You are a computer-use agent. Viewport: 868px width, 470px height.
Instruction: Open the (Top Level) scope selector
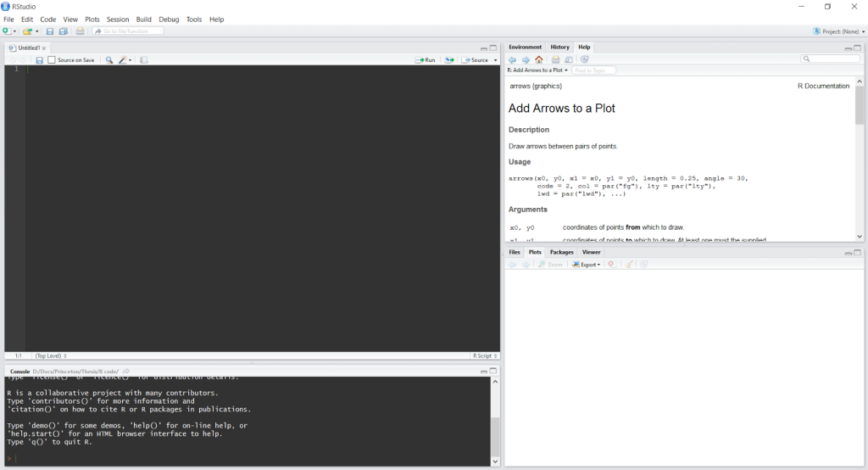[x=51, y=355]
